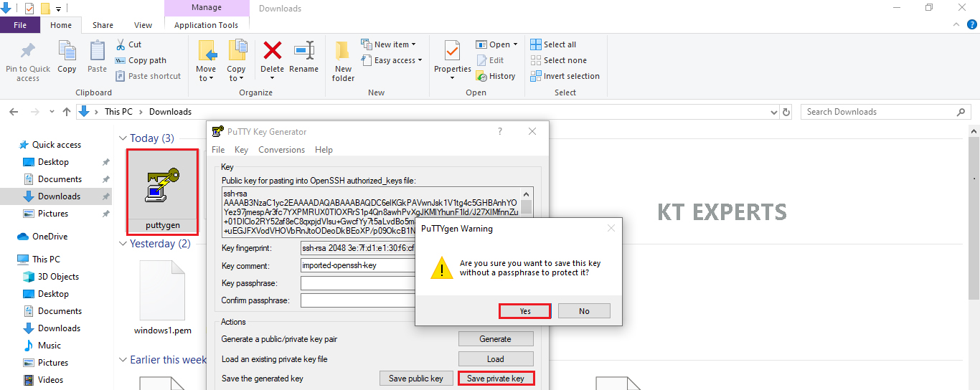Viewport: 980px width, 390px height.
Task: Click the PuTTY Key Generator help button
Action: [500, 131]
